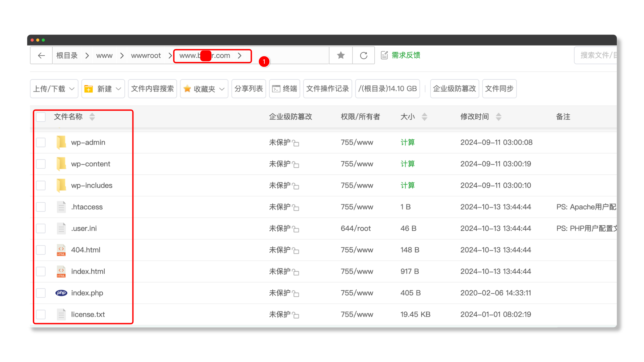The image size is (644, 362).
Task: Check the .htaccess row checkbox
Action: point(41,207)
